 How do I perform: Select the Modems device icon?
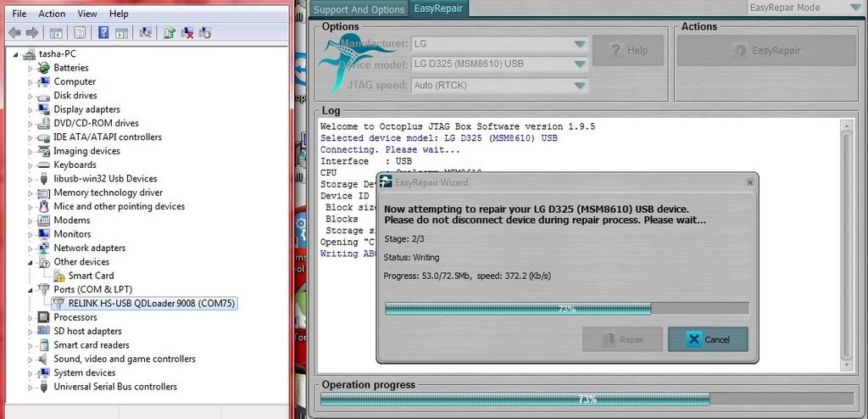(44, 220)
